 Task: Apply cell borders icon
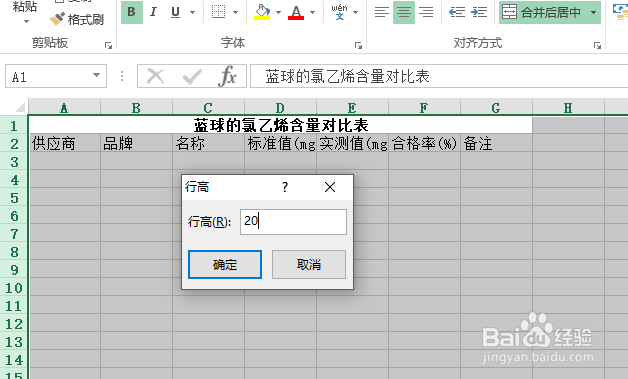218,12
